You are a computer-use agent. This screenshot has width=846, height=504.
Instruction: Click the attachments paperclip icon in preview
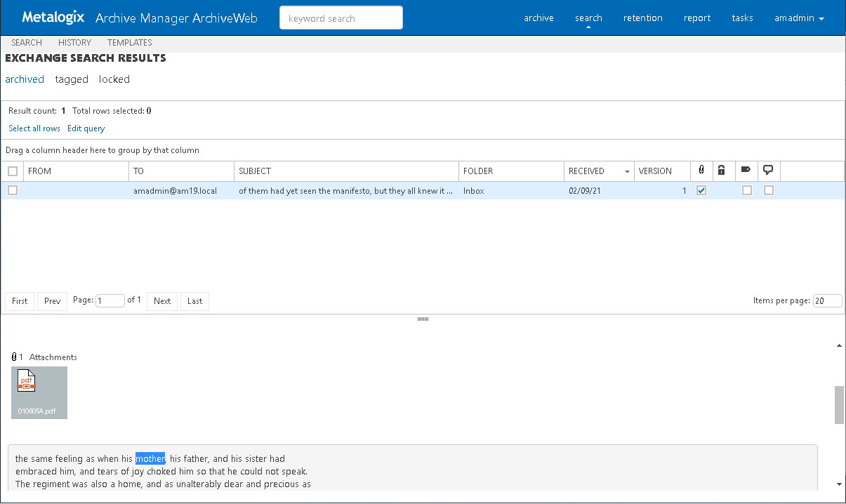[14, 357]
